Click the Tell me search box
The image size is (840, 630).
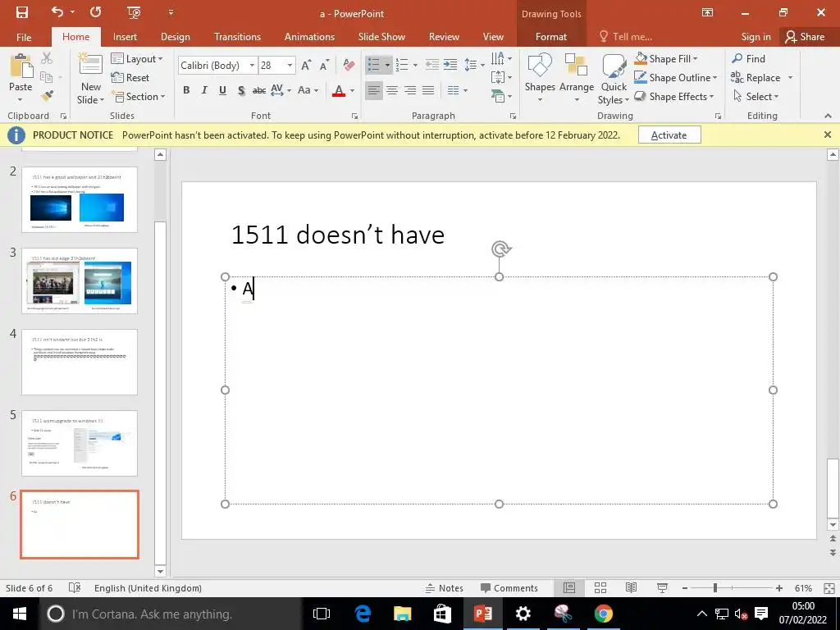coord(626,36)
